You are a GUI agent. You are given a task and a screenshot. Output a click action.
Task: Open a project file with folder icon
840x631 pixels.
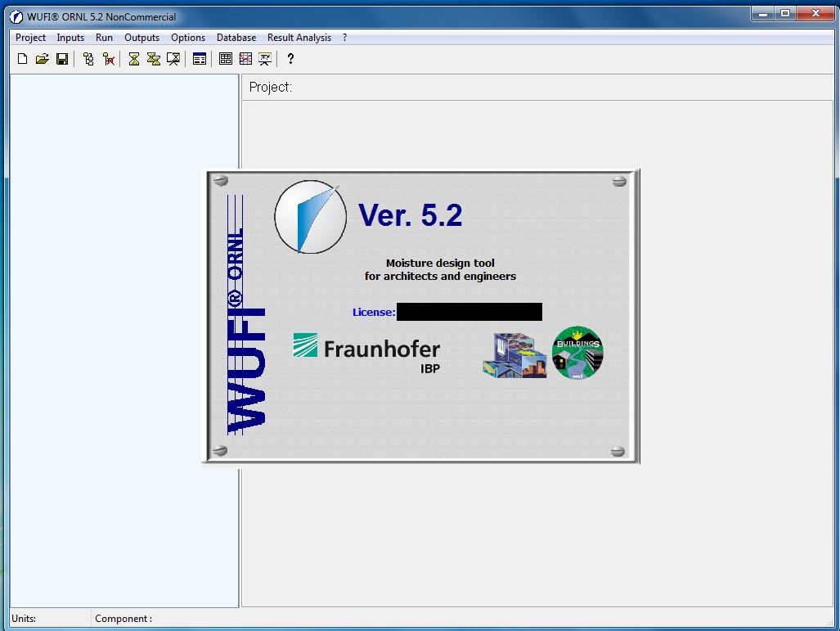pos(43,59)
